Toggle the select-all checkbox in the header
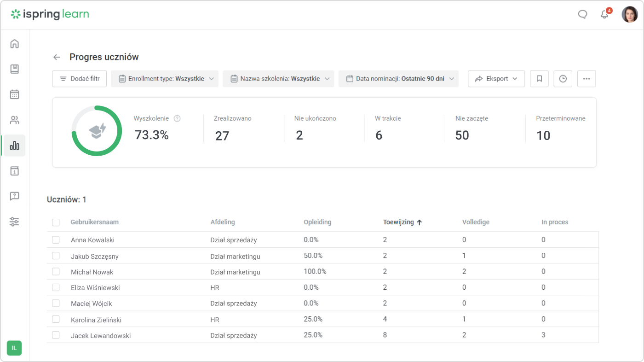 [56, 222]
